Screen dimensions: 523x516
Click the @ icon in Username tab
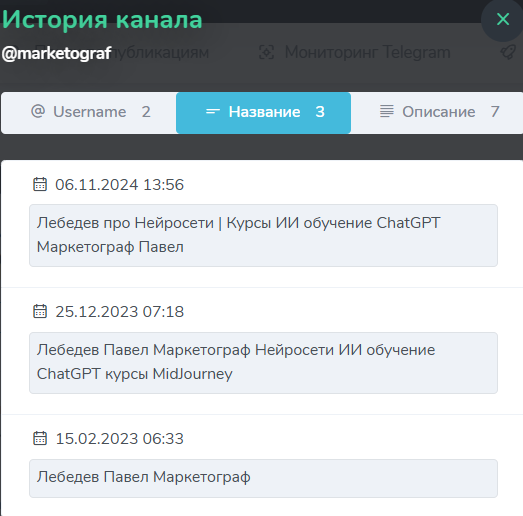pyautogui.click(x=38, y=111)
